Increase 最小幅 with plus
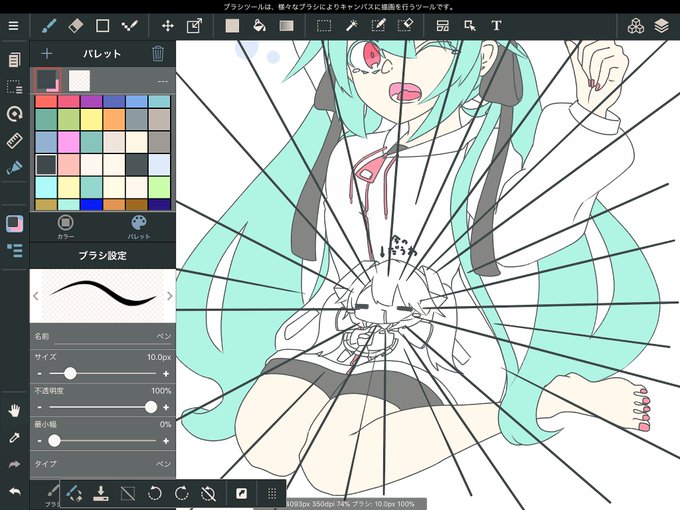The image size is (680, 510). 166,441
